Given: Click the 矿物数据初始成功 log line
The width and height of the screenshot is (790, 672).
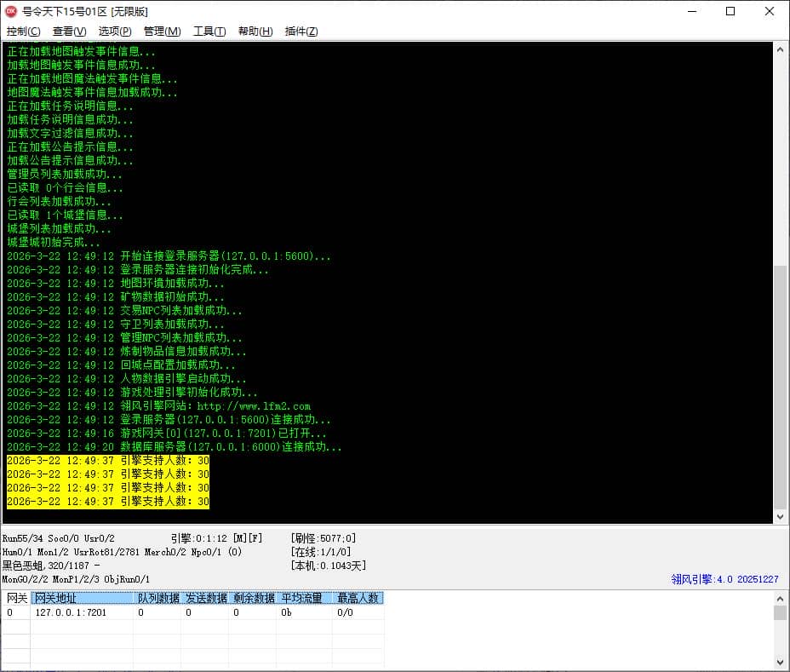Looking at the screenshot, I should click(116, 297).
